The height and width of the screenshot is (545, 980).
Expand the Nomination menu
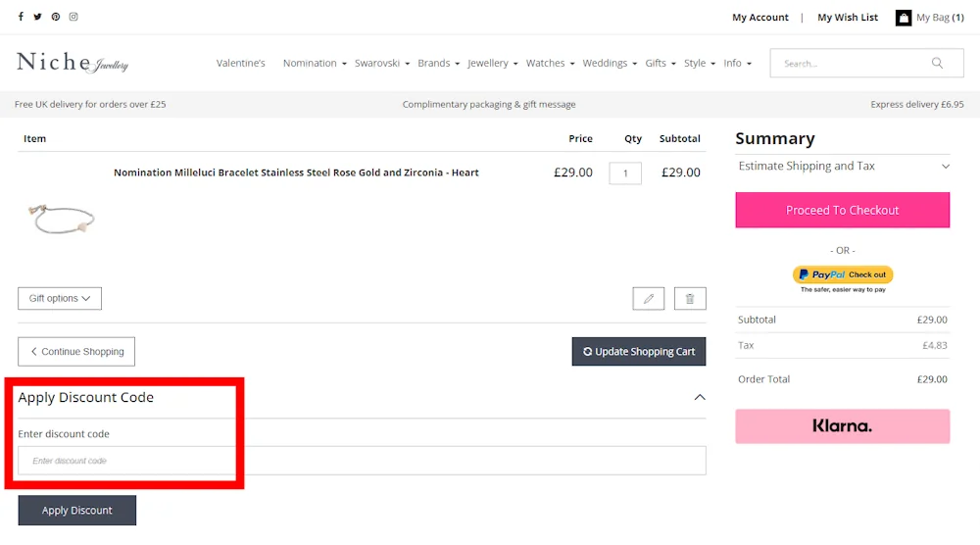(315, 63)
